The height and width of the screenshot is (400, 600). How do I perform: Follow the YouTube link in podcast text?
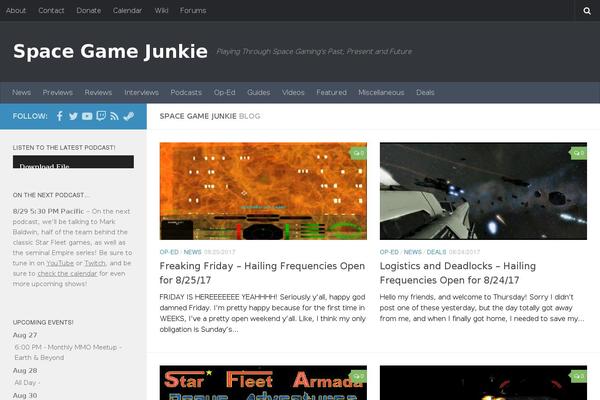[x=60, y=263]
